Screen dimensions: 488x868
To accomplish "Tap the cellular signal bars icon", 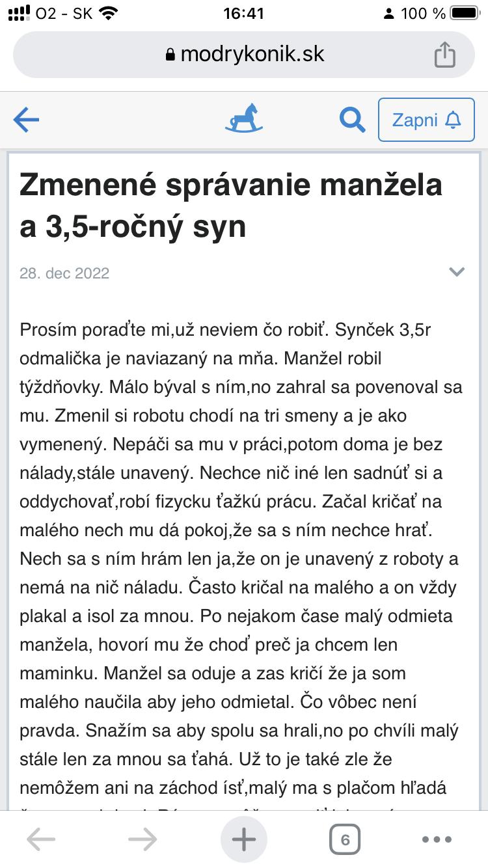I will click(x=20, y=14).
